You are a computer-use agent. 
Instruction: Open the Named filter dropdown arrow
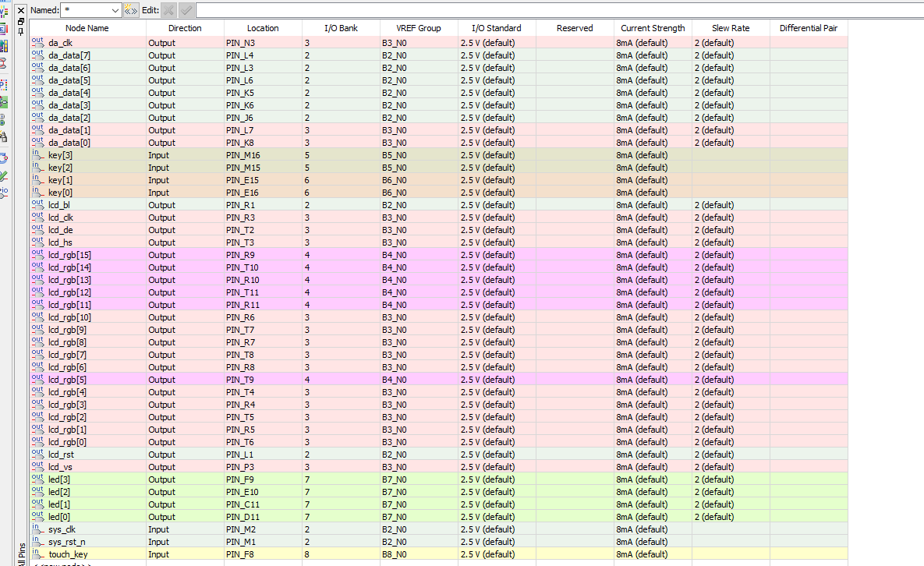[115, 10]
